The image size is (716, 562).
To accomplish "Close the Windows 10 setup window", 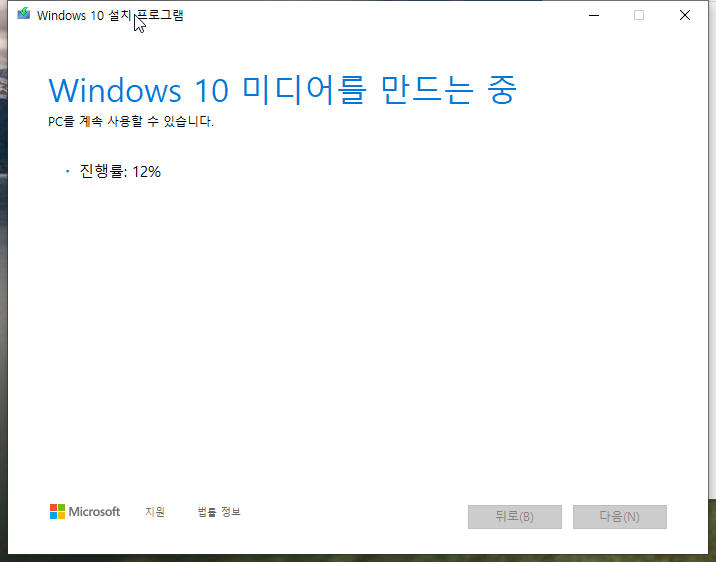I will [684, 15].
